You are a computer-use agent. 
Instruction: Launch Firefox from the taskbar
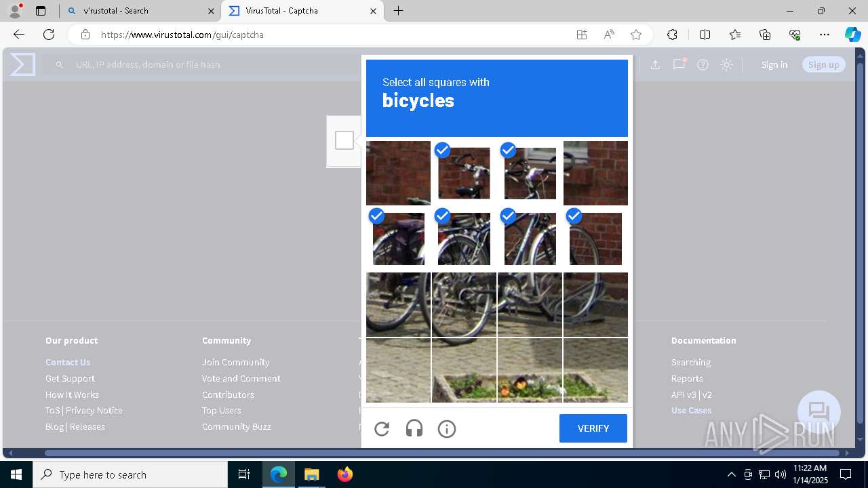coord(345,474)
